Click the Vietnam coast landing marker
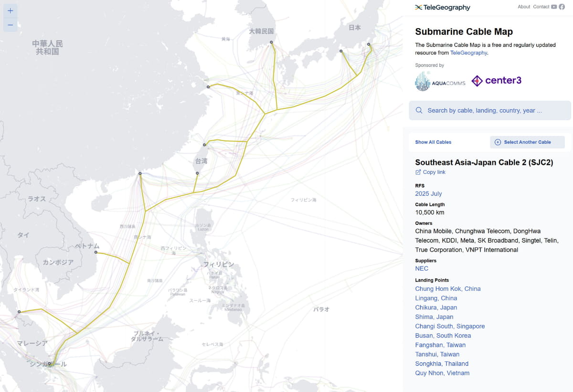The width and height of the screenshot is (573, 392). pyautogui.click(x=96, y=252)
